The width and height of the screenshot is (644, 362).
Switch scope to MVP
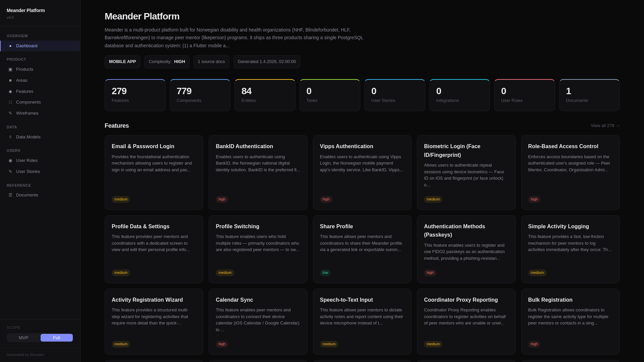tap(23, 338)
